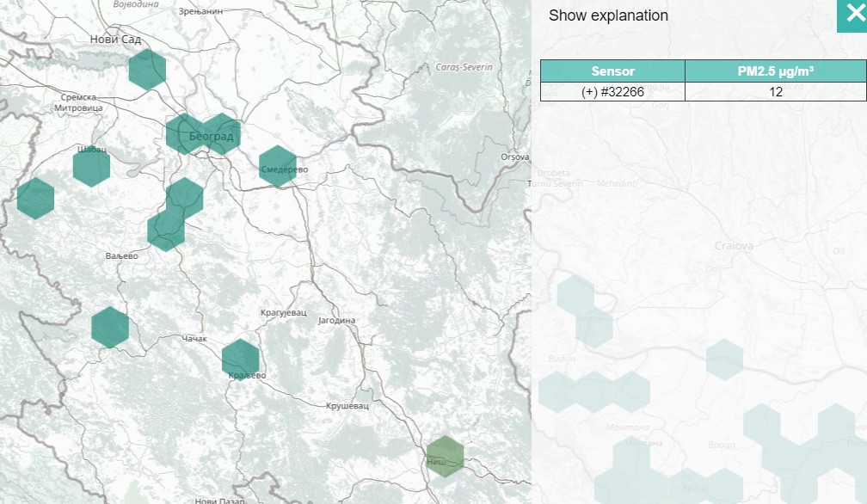This screenshot has width=867, height=504.
Task: Click the Јагодина city label
Action: pos(337,321)
